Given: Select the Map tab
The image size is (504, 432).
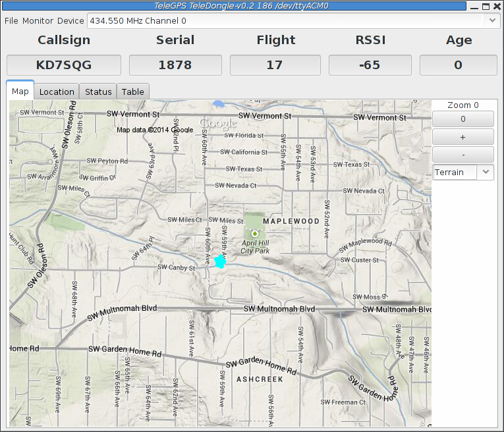Looking at the screenshot, I should [x=20, y=91].
